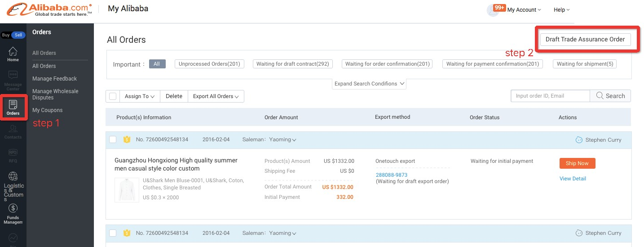Open Funds Management dollar icon
Viewport: 644px width, 247px height.
[13, 208]
